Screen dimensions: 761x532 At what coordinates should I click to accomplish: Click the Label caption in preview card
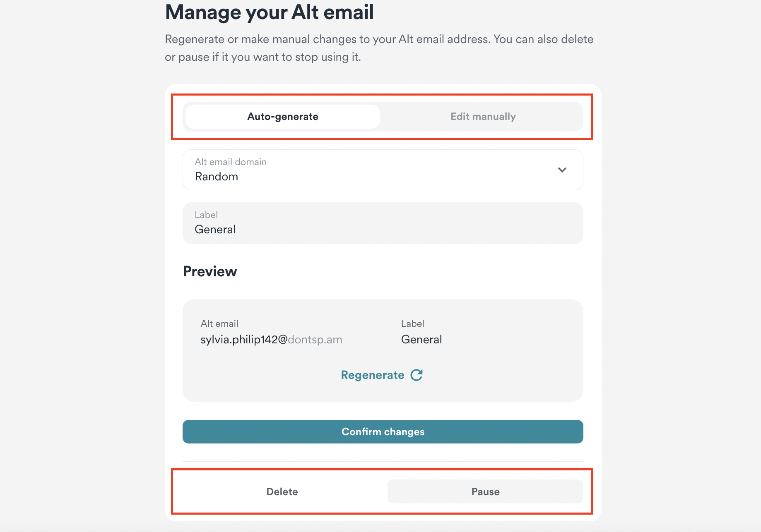pyautogui.click(x=412, y=324)
